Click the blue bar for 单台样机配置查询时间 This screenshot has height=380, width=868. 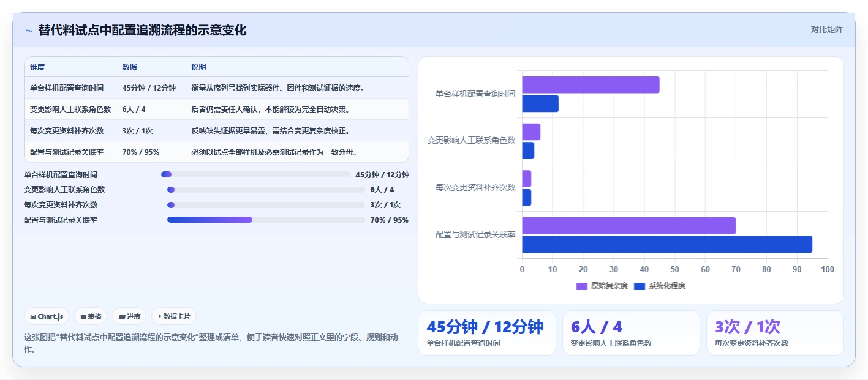click(540, 104)
